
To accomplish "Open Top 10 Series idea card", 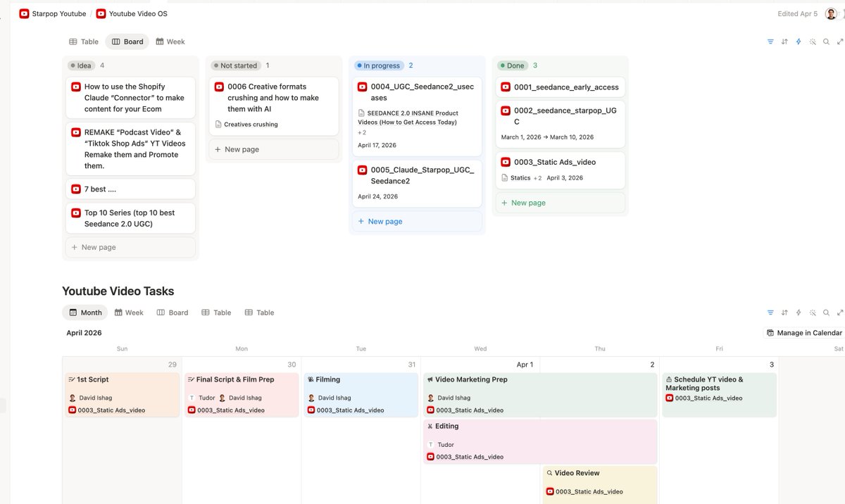I will [130, 218].
